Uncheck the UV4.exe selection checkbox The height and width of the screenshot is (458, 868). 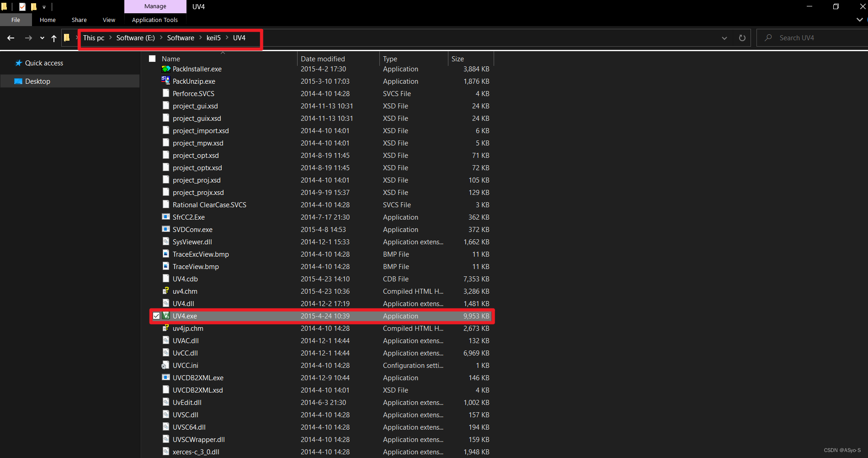coord(156,316)
